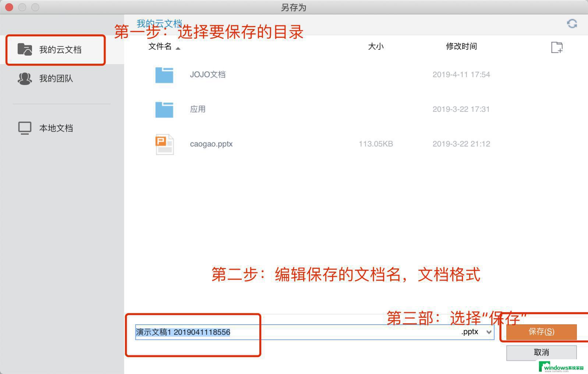Viewport: 588px width, 374px height.
Task: Sort by 大小 column header
Action: tap(376, 46)
